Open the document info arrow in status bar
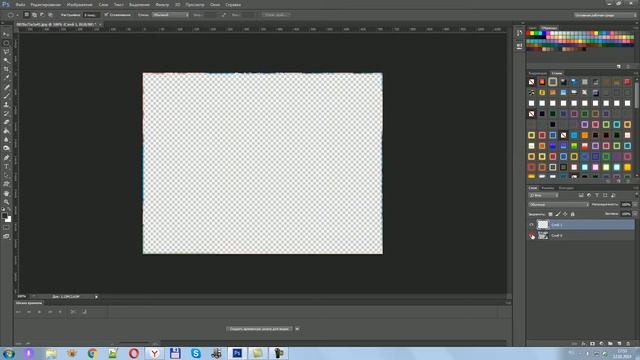640x360 pixels. (96, 297)
